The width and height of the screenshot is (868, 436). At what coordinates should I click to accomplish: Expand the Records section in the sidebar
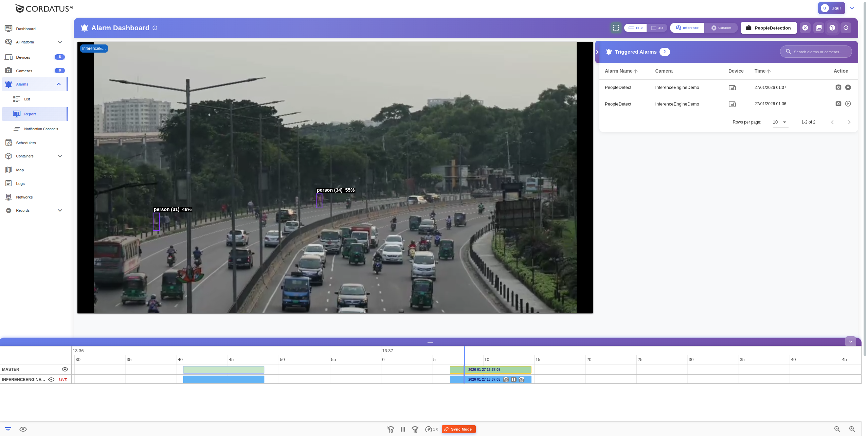tap(60, 210)
